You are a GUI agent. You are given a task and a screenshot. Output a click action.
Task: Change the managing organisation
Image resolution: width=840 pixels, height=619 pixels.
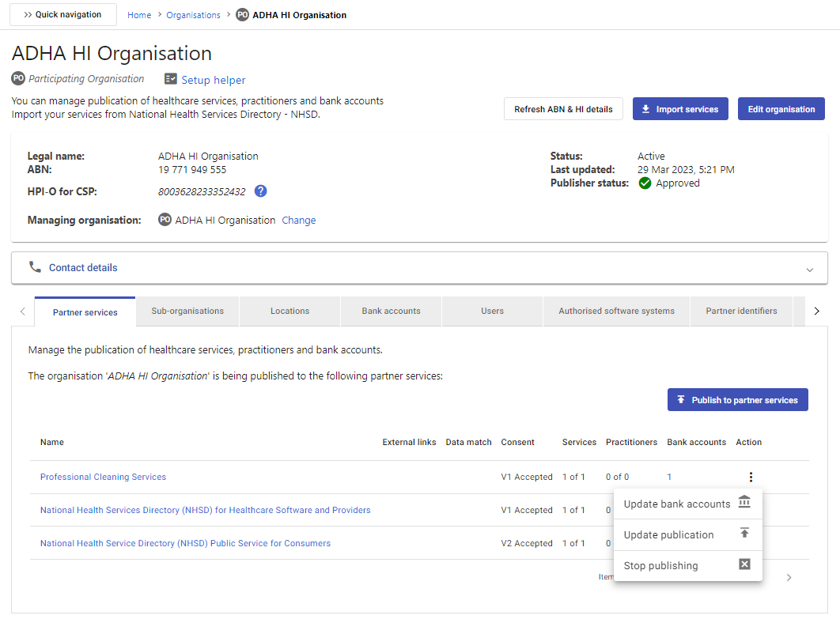tap(299, 220)
